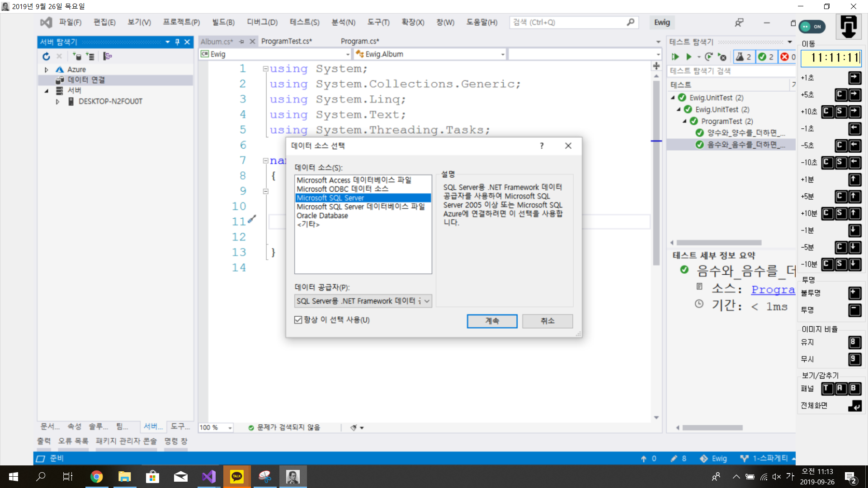868x488 pixels.
Task: Click the dialog help question mark
Action: tap(542, 145)
